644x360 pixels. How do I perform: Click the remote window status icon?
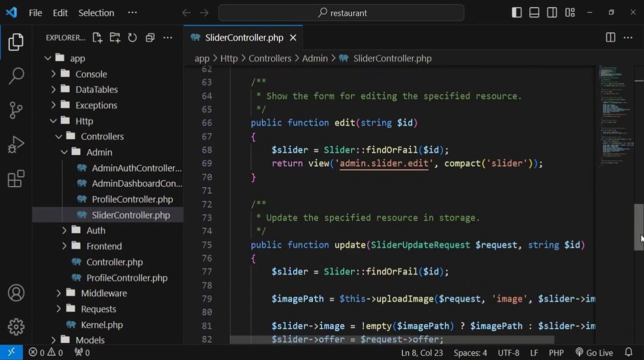(x=11, y=352)
